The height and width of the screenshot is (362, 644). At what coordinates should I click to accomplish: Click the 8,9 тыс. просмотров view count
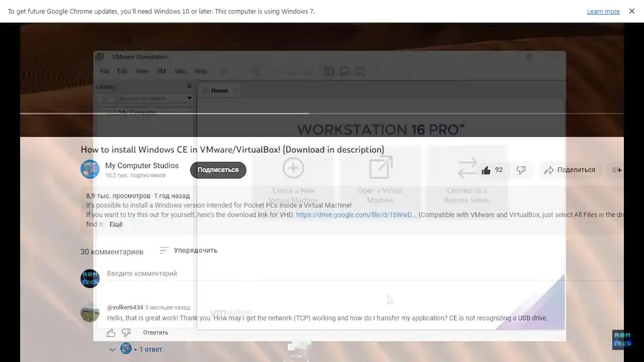118,196
